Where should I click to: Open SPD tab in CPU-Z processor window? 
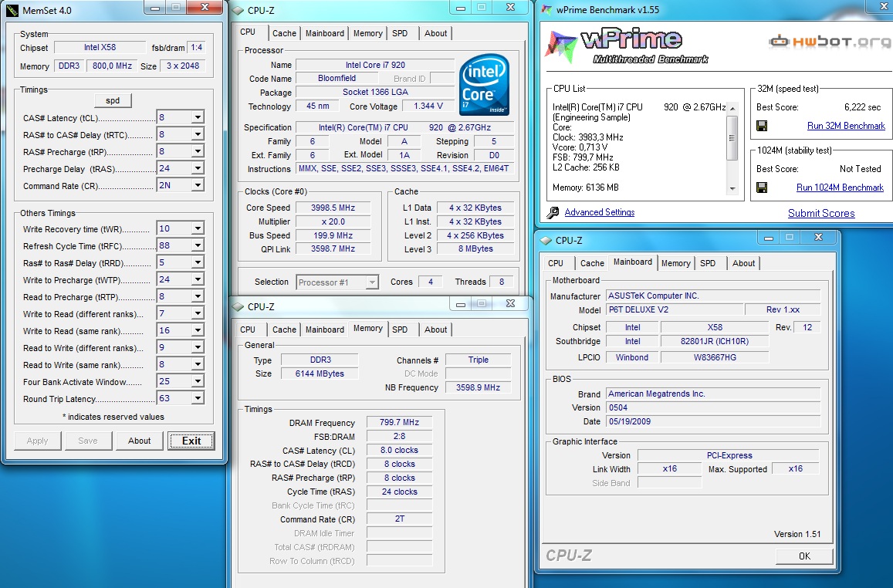click(x=400, y=34)
